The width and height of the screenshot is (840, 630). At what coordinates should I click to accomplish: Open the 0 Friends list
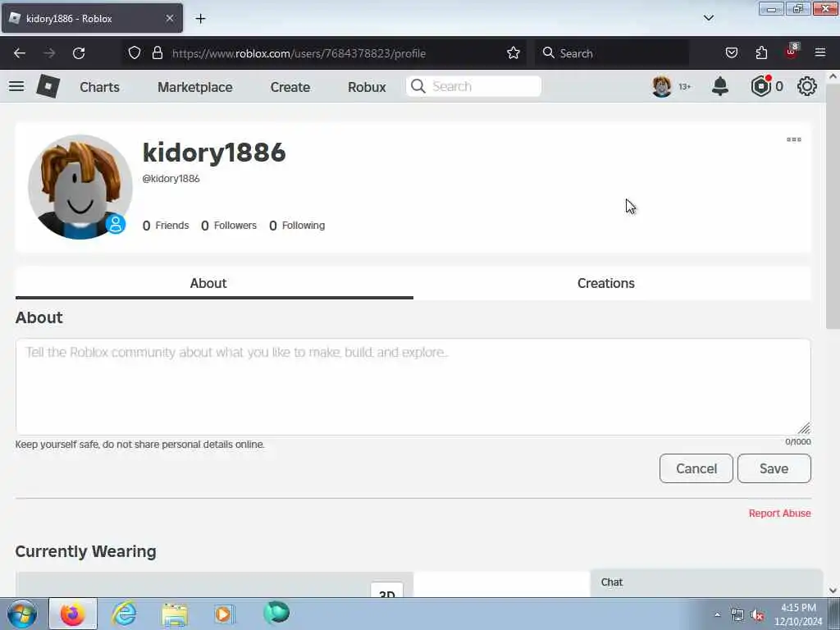(x=166, y=226)
